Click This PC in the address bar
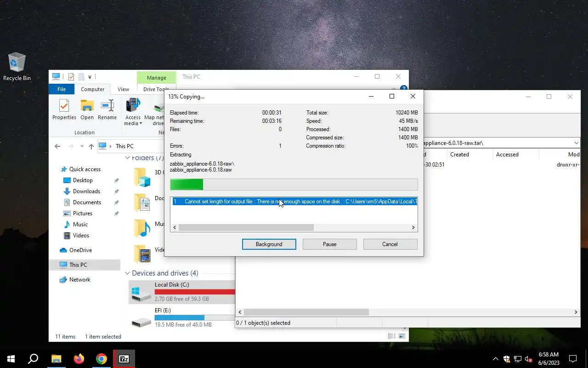Image resolution: width=588 pixels, height=368 pixels. point(124,146)
